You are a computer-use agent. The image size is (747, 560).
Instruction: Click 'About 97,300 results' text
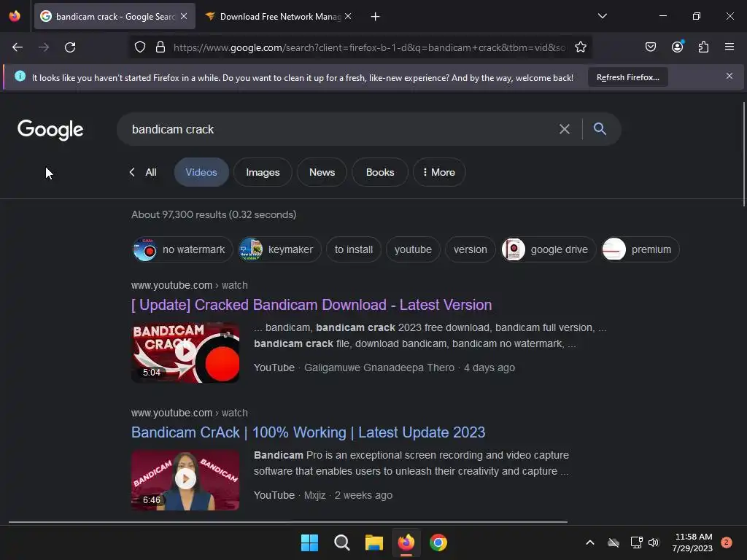(x=214, y=215)
